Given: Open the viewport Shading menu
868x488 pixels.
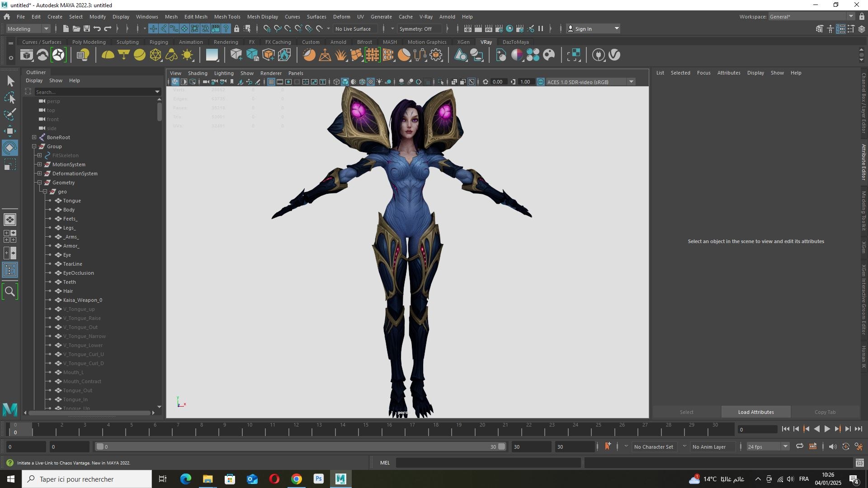Looking at the screenshot, I should click(198, 73).
